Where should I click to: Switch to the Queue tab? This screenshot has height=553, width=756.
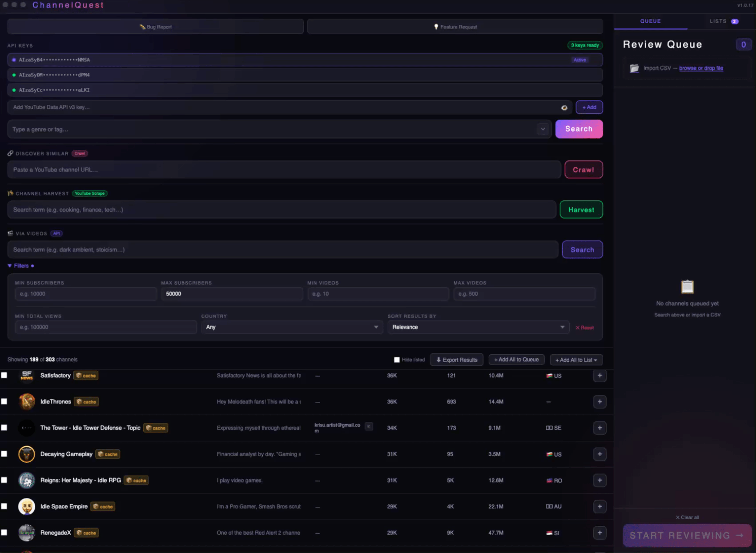tap(650, 21)
